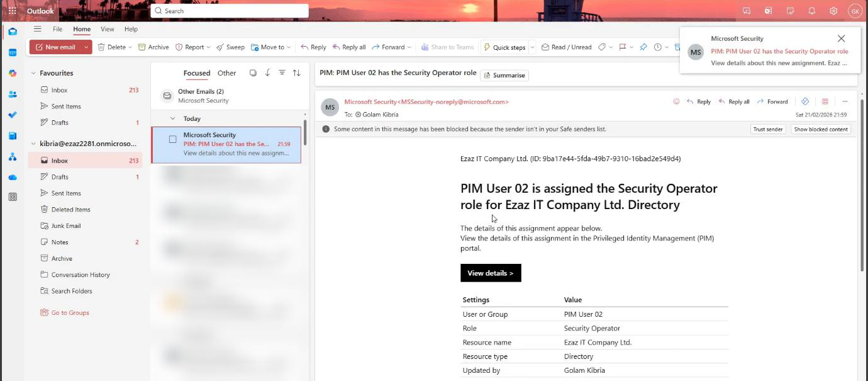Toggle the navigation pane hamburger button

click(37, 29)
